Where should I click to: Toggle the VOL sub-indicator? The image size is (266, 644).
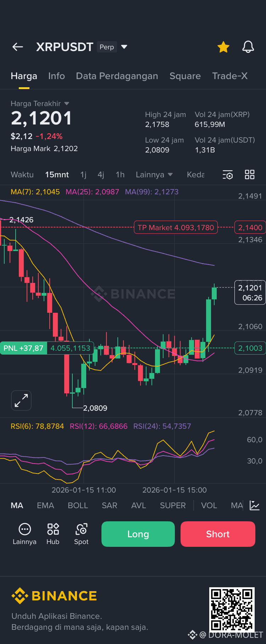[209, 505]
